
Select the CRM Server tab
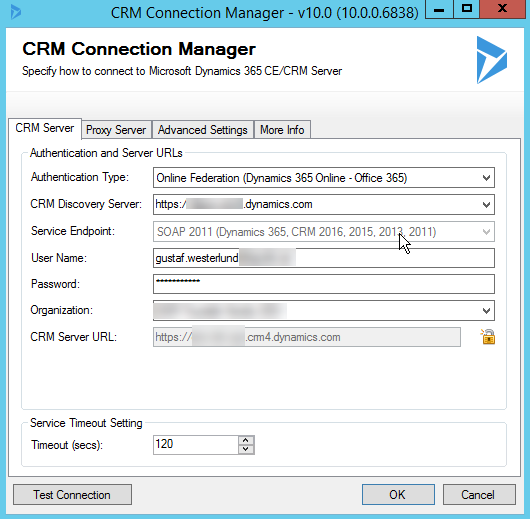tap(45, 128)
